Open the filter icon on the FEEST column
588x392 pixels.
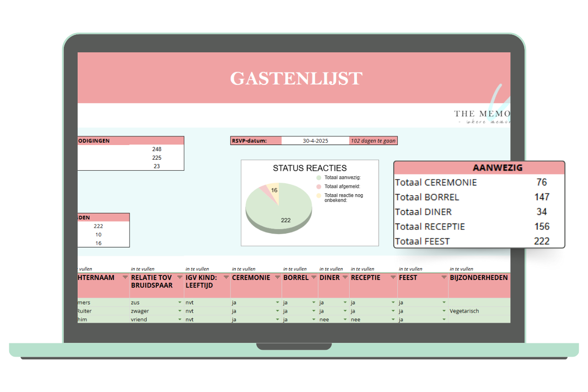(x=444, y=278)
